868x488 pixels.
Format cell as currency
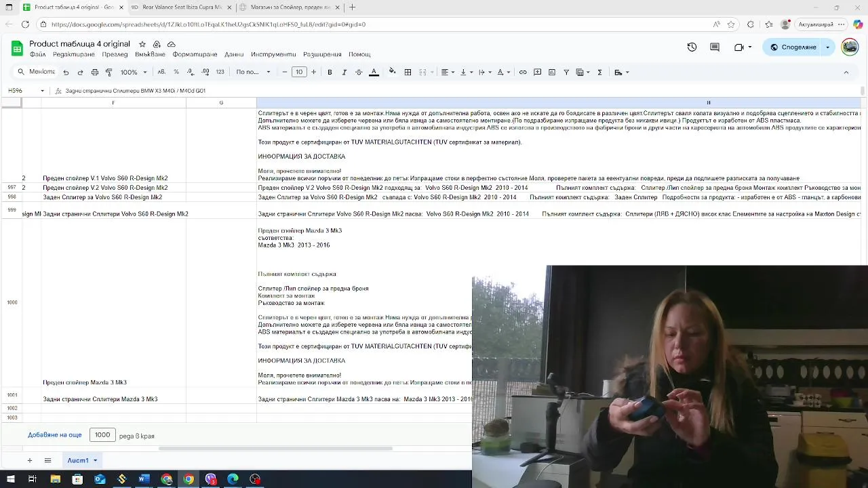pyautogui.click(x=161, y=72)
